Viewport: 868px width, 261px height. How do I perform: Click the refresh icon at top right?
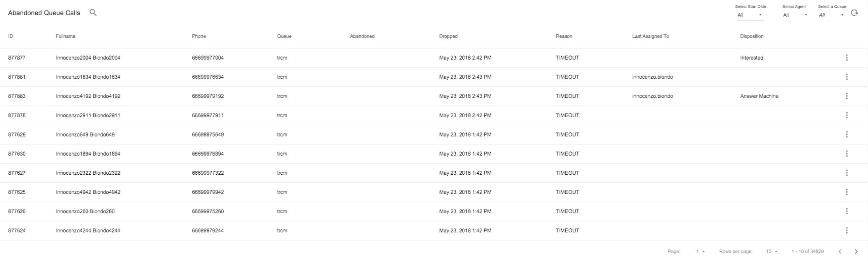(854, 12)
